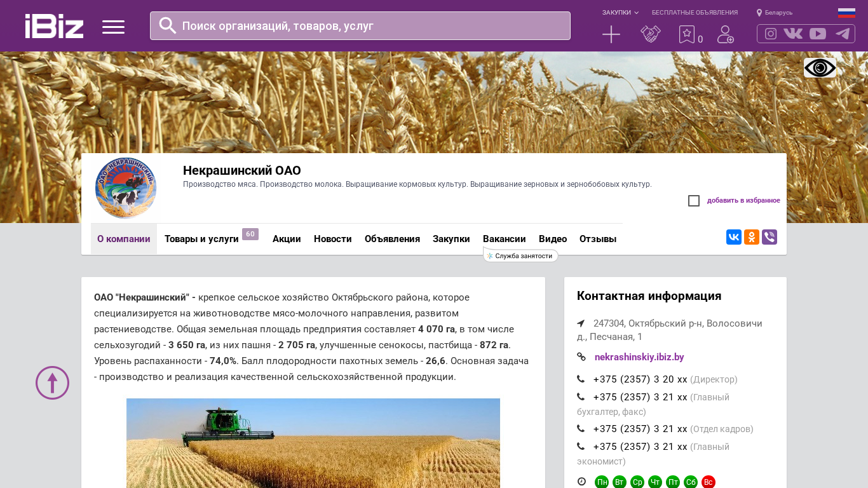Open the Вакансии tab
This screenshot has height=488, width=868.
click(x=505, y=239)
